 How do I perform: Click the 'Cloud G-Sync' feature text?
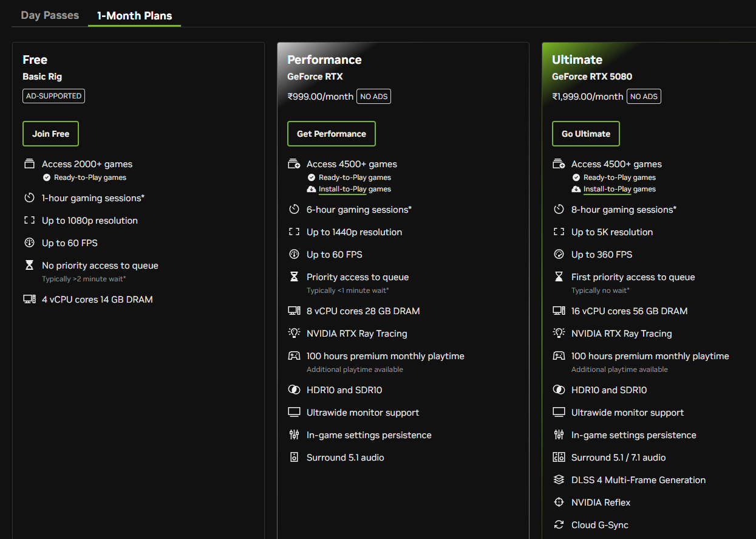tap(600, 525)
